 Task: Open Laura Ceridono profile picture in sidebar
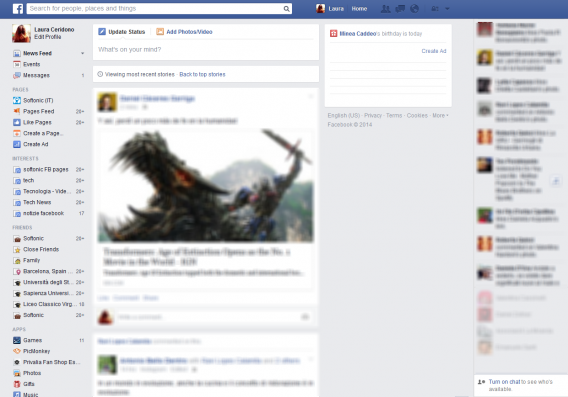click(21, 33)
